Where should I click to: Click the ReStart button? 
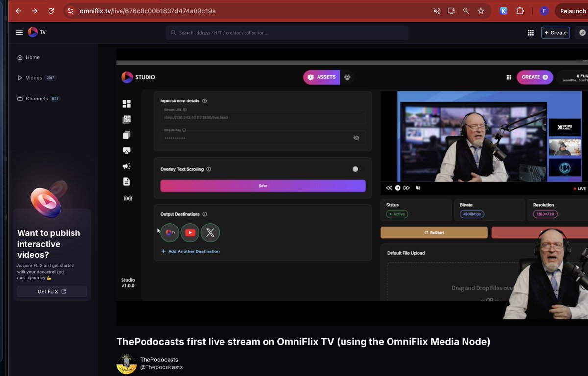click(x=434, y=233)
